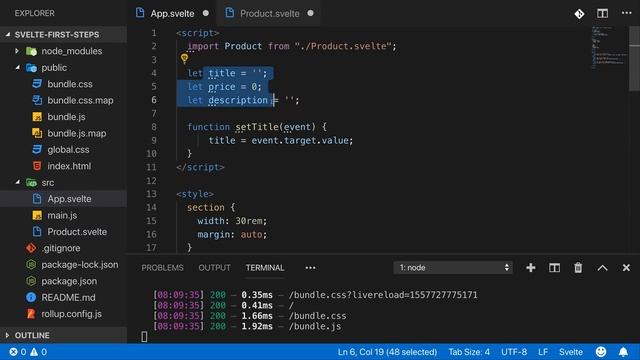This screenshot has height=360, width=640.
Task: Click '/bundle.js' terminal log entry
Action: tap(315, 326)
